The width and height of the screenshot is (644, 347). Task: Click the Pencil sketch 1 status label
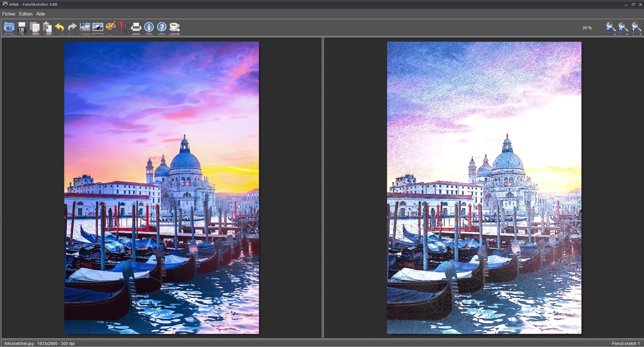coord(625,344)
